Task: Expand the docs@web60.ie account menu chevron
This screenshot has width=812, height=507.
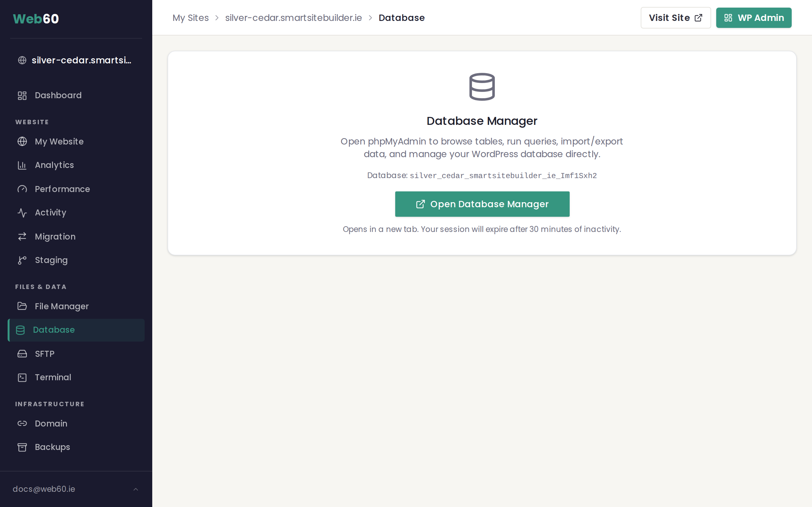Action: [135, 489]
